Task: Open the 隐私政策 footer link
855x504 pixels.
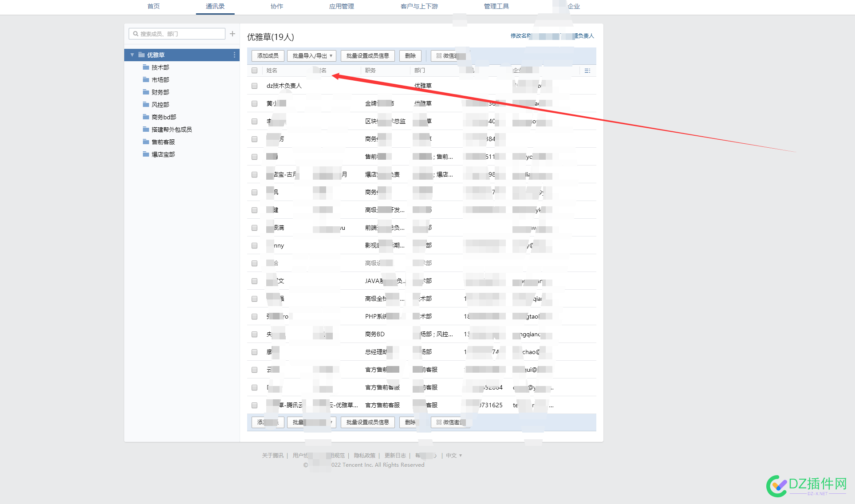Action: (365, 456)
